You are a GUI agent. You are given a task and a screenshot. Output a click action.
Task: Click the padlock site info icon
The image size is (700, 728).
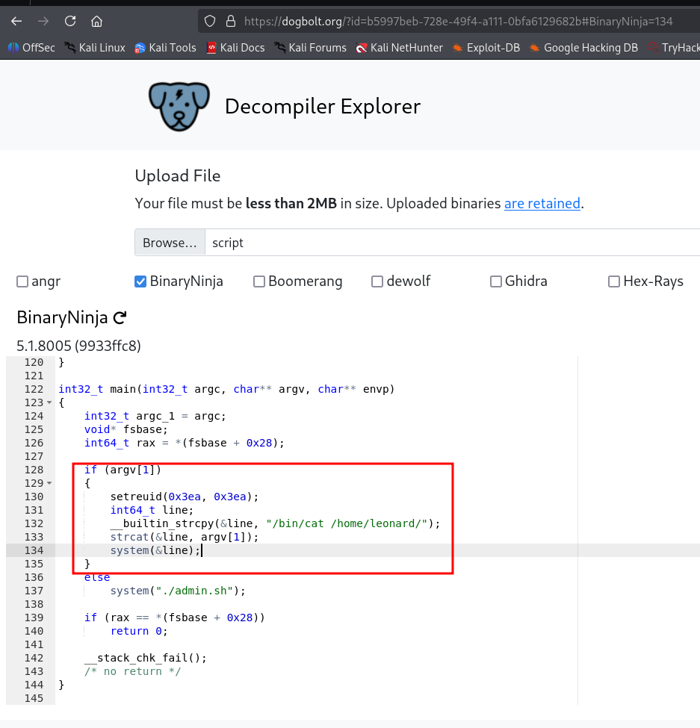[230, 21]
